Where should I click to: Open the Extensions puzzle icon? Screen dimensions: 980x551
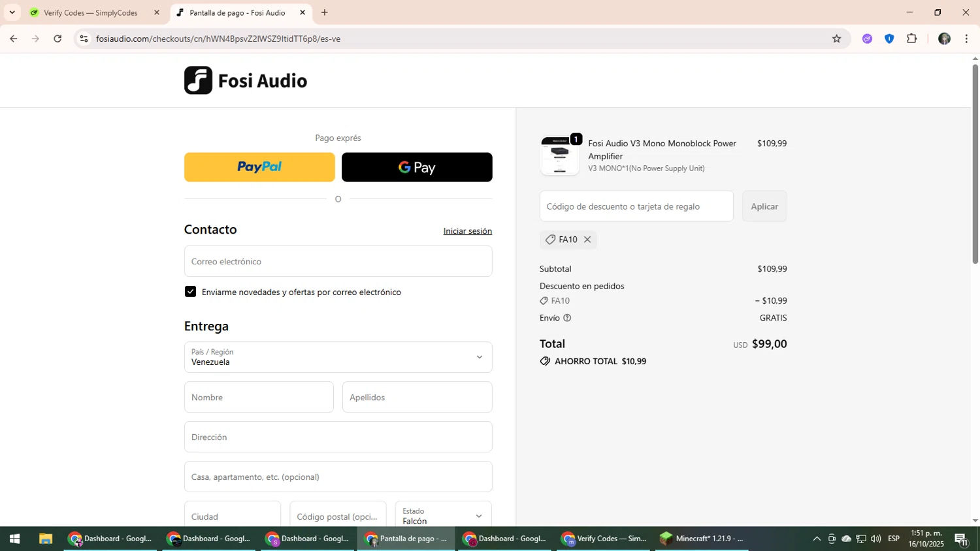(912, 39)
